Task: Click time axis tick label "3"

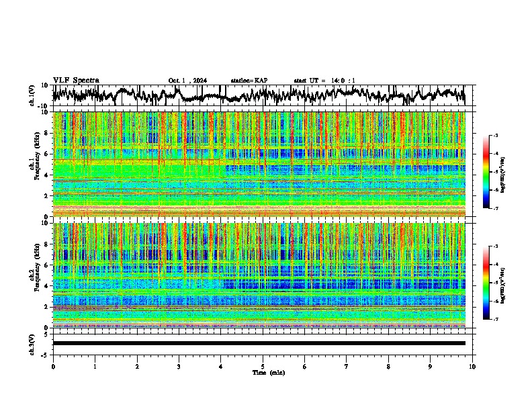Action: click(x=179, y=367)
